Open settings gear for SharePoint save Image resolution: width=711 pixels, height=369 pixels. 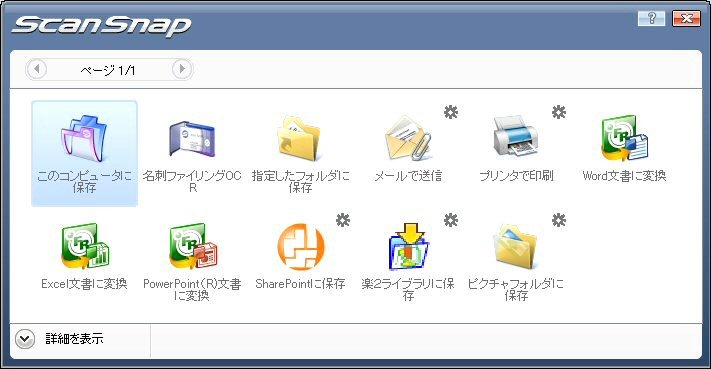coord(343,220)
